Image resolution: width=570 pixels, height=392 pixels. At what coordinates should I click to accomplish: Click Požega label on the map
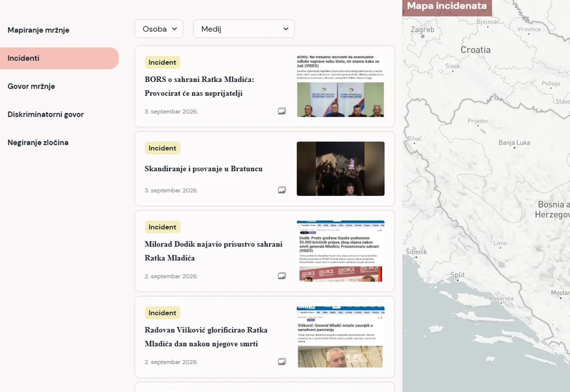tap(551, 83)
